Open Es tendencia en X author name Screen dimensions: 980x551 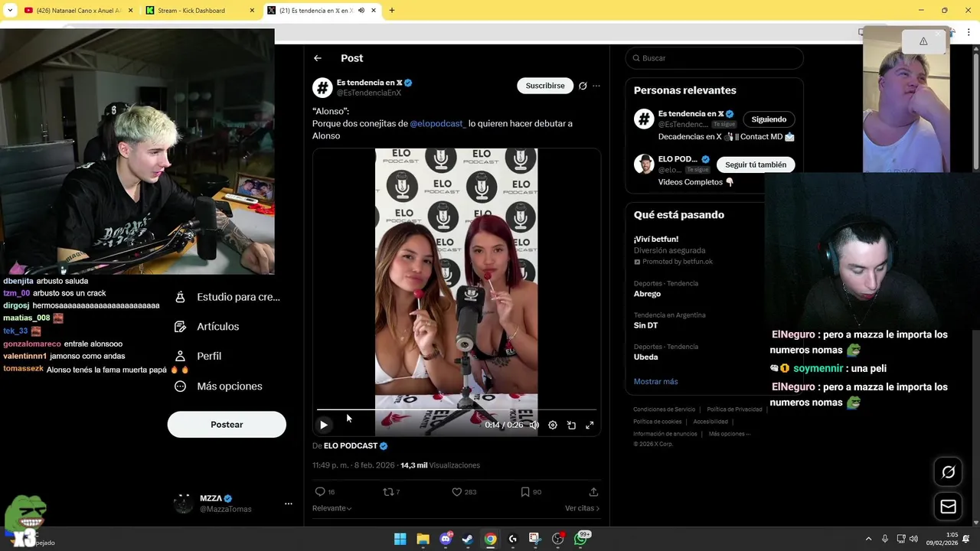(x=370, y=83)
